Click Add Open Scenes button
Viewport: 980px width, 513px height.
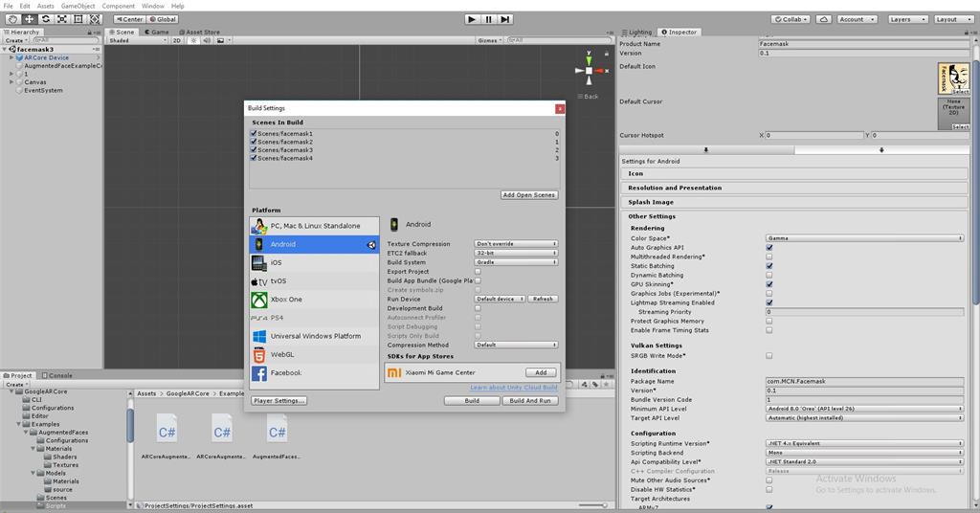[528, 195]
